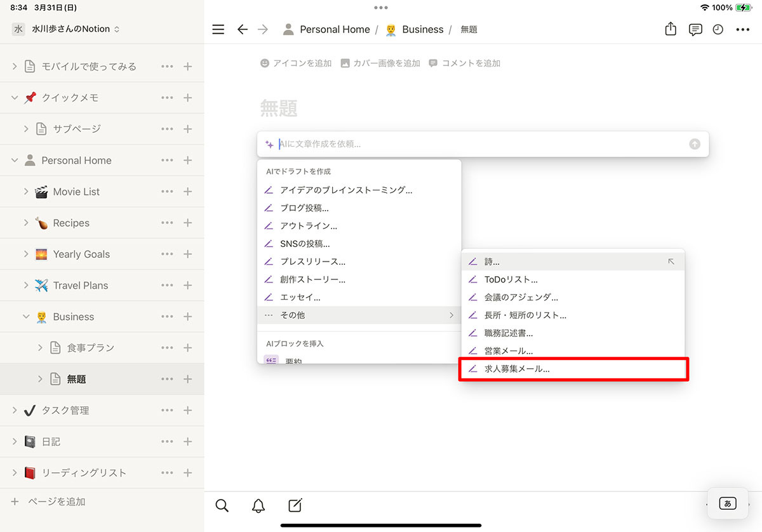
Task: Open the three-dot menu for タスク管理
Action: (167, 410)
